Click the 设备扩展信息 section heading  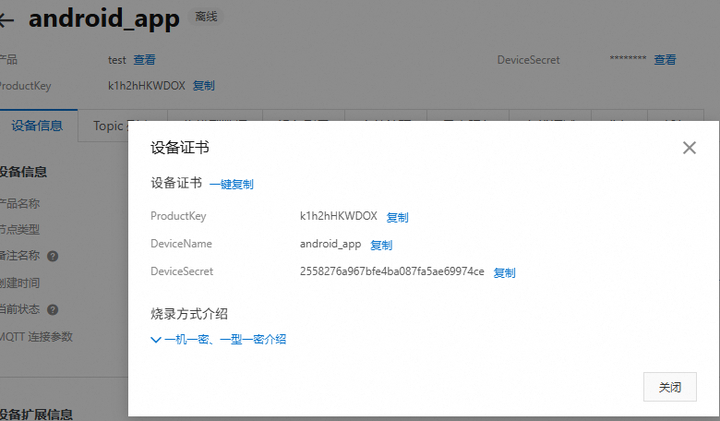point(36,414)
